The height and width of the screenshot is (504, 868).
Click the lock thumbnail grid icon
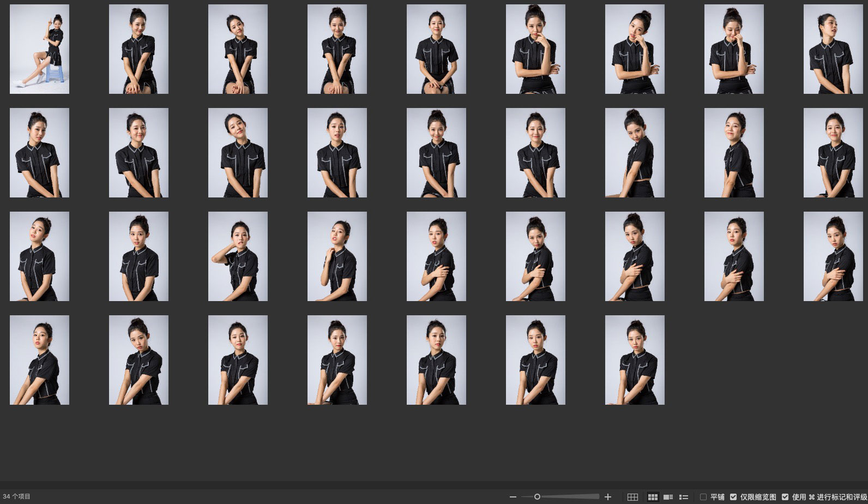pyautogui.click(x=632, y=497)
